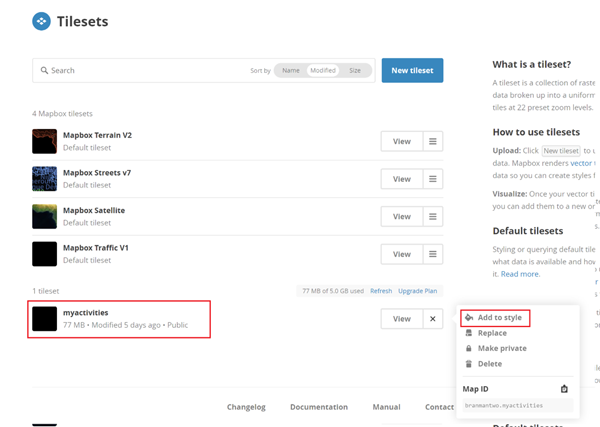Click the Mapbox Traffic V1 thumbnail
Image resolution: width=600 pixels, height=427 pixels.
pyautogui.click(x=44, y=254)
